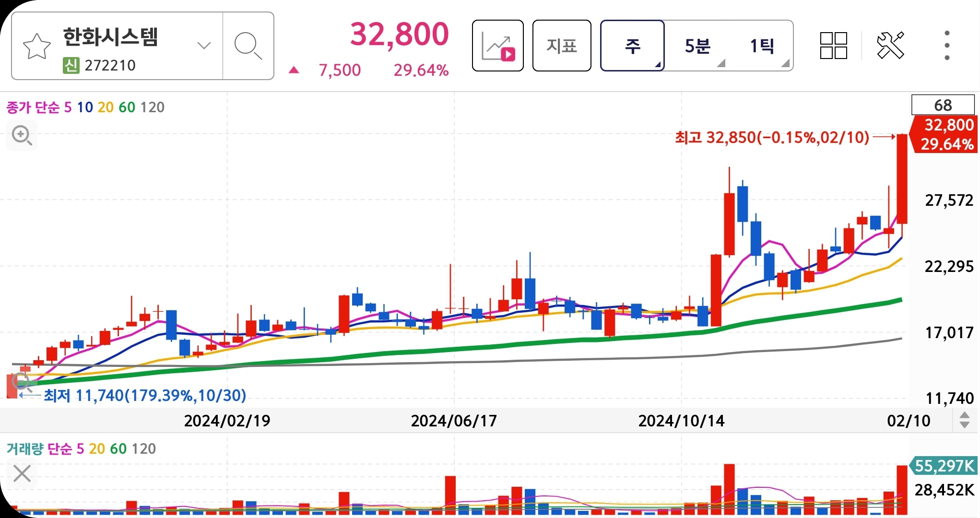
Task: Select the tall latest red candle
Action: [902, 179]
